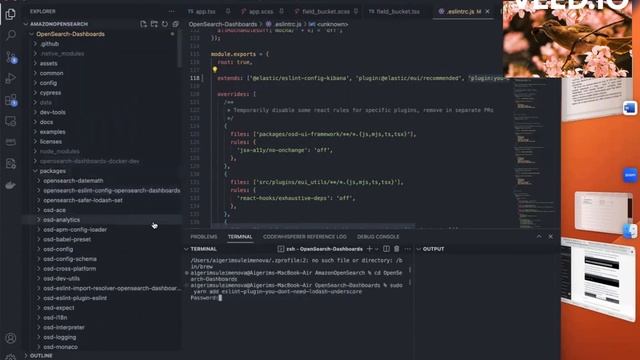
Task: Open Remote Explorer view in activity bar
Action: (11, 121)
